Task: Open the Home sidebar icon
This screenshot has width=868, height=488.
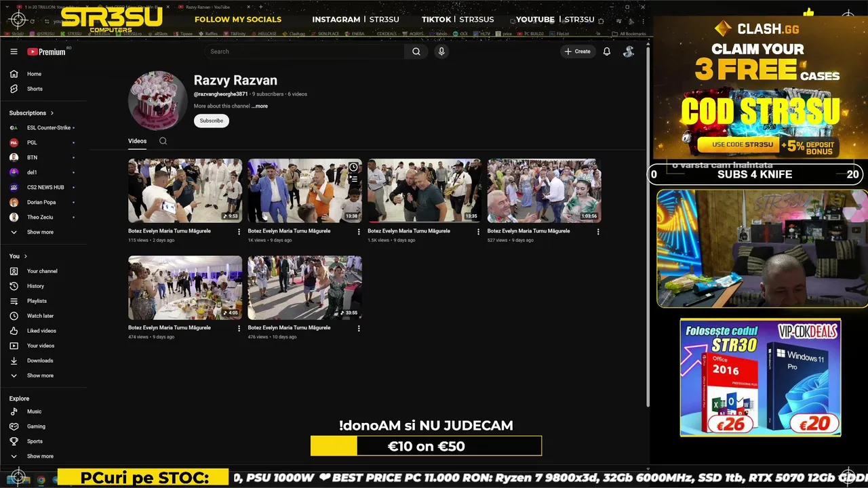Action: point(14,74)
